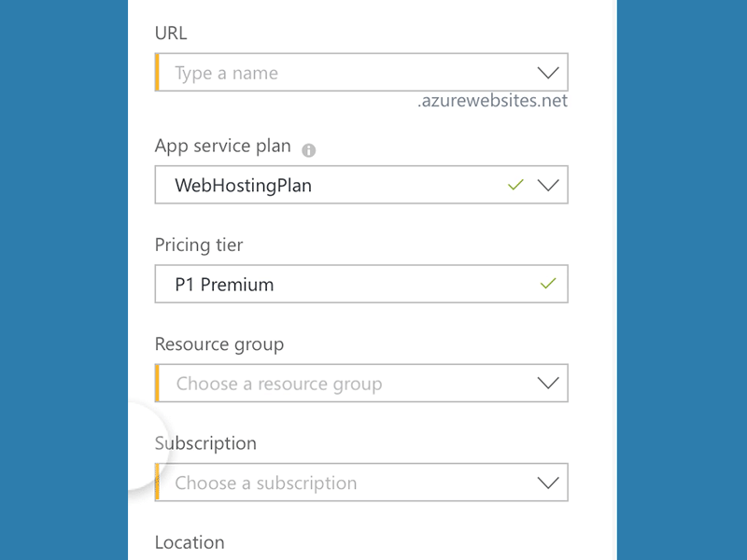Open the subscription dropdown chevron
The width and height of the screenshot is (747, 560).
tap(548, 483)
